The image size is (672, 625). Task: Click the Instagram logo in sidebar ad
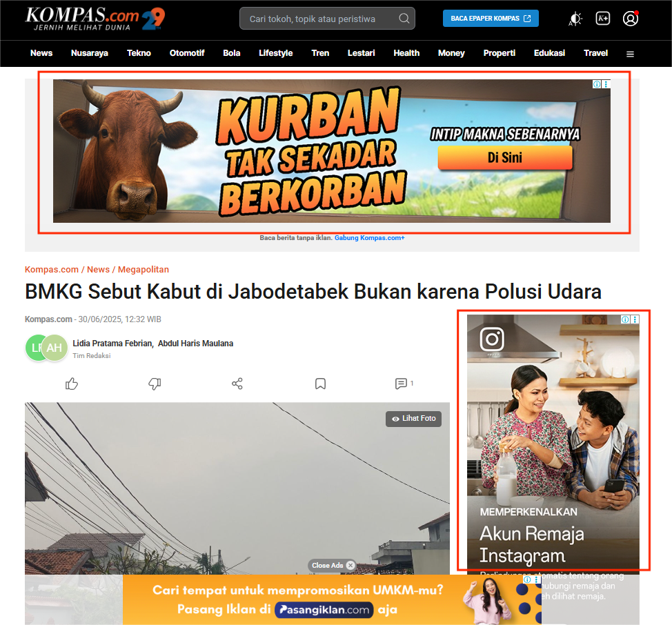[x=492, y=339]
